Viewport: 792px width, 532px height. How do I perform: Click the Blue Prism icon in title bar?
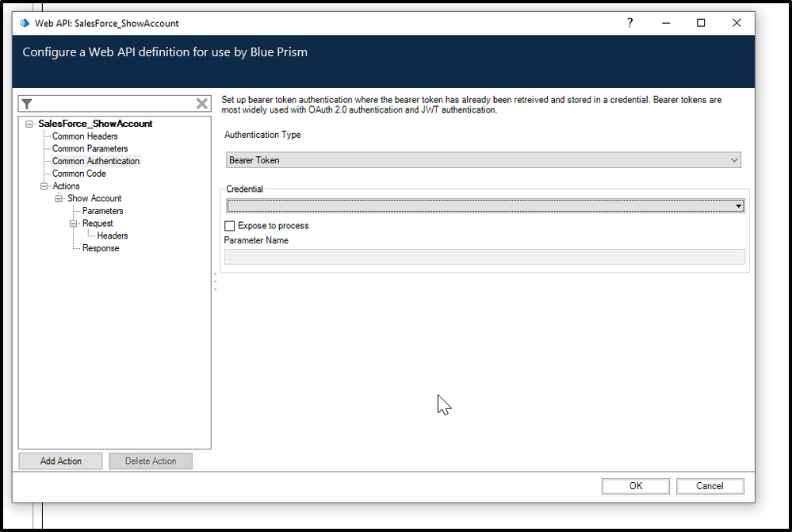[25, 23]
